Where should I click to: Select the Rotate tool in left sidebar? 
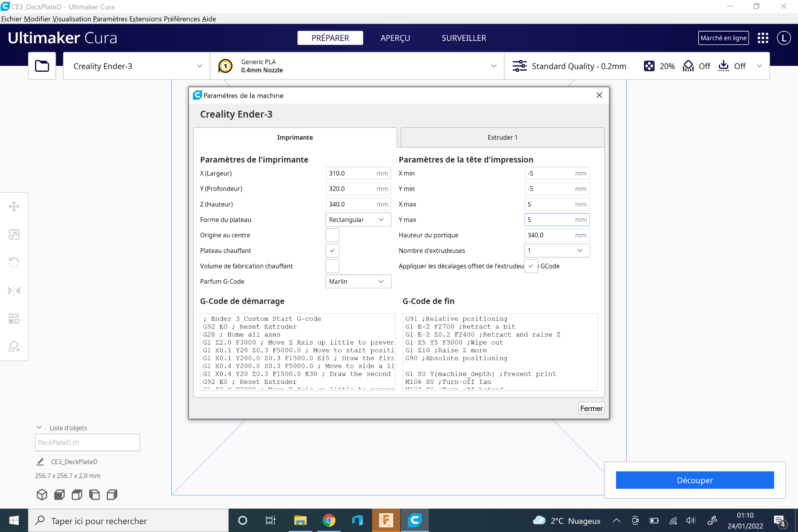coord(14,262)
